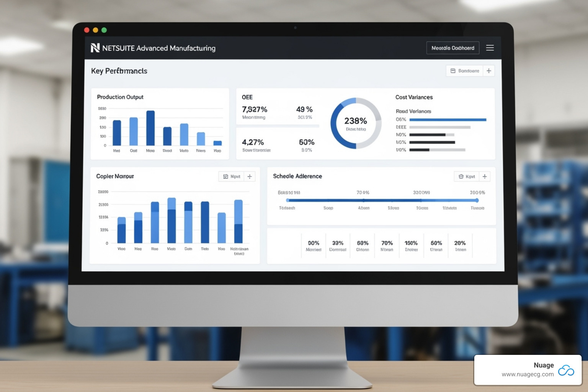Switch to the Key Performance section header

click(119, 71)
